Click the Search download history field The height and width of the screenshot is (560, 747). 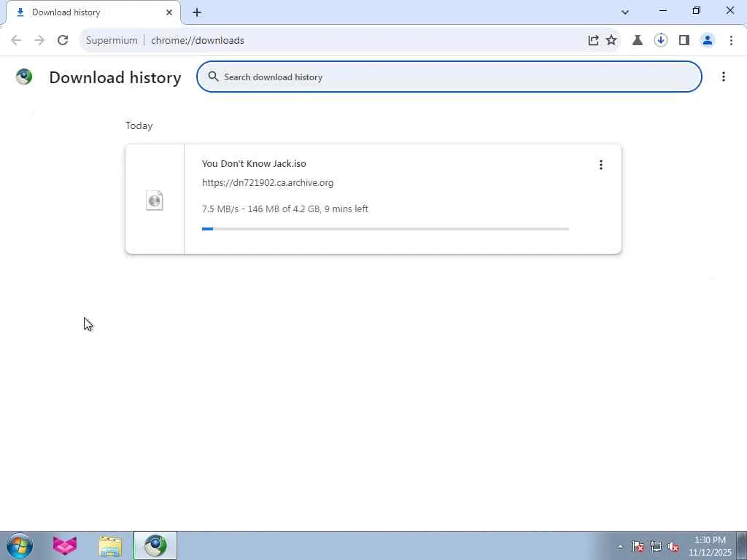tap(449, 77)
